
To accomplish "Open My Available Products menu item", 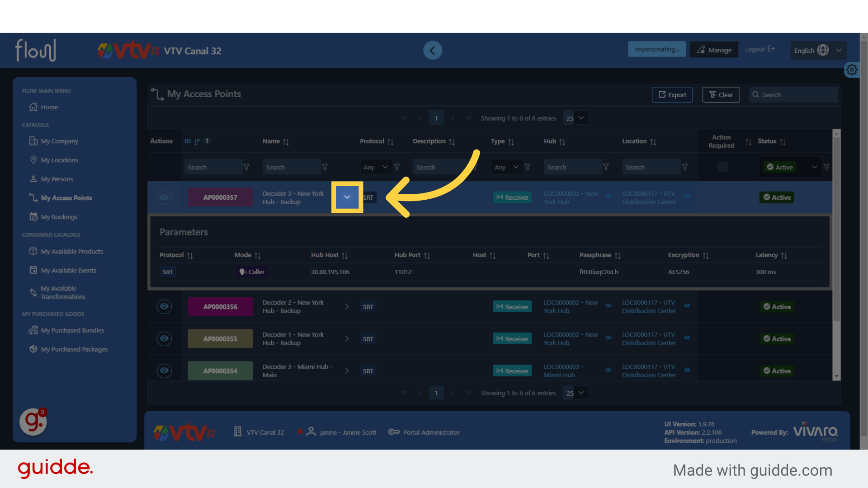I will point(71,251).
